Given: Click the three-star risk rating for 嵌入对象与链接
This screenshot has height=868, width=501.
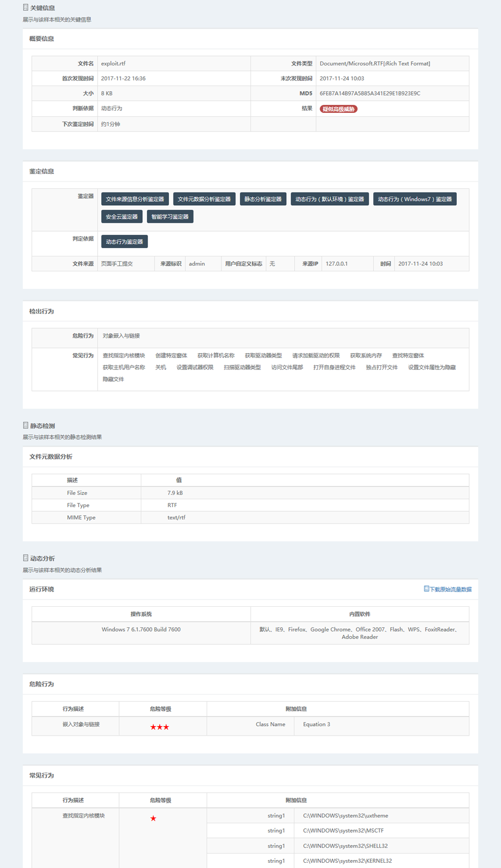Looking at the screenshot, I should pyautogui.click(x=160, y=727).
